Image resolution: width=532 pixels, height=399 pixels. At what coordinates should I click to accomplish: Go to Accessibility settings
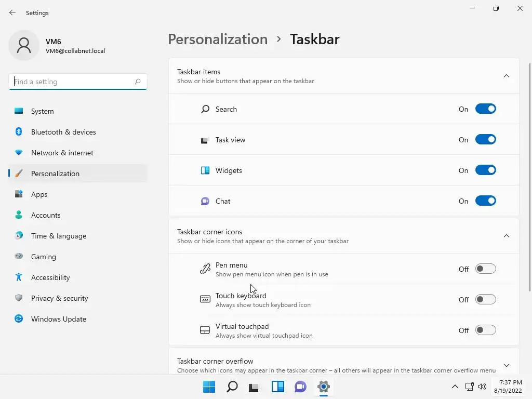pyautogui.click(x=78, y=277)
